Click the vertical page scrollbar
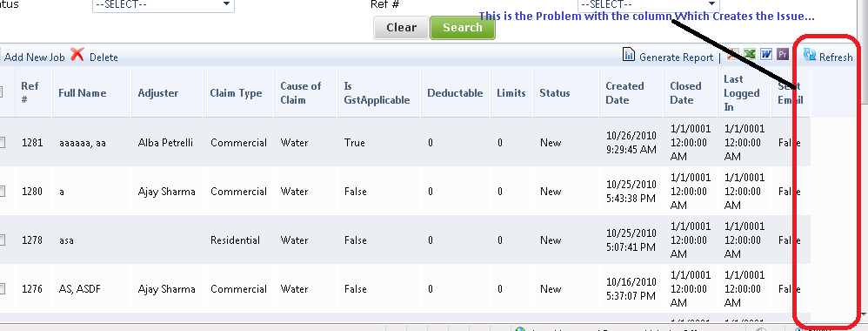The width and height of the screenshot is (868, 331). [x=865, y=161]
